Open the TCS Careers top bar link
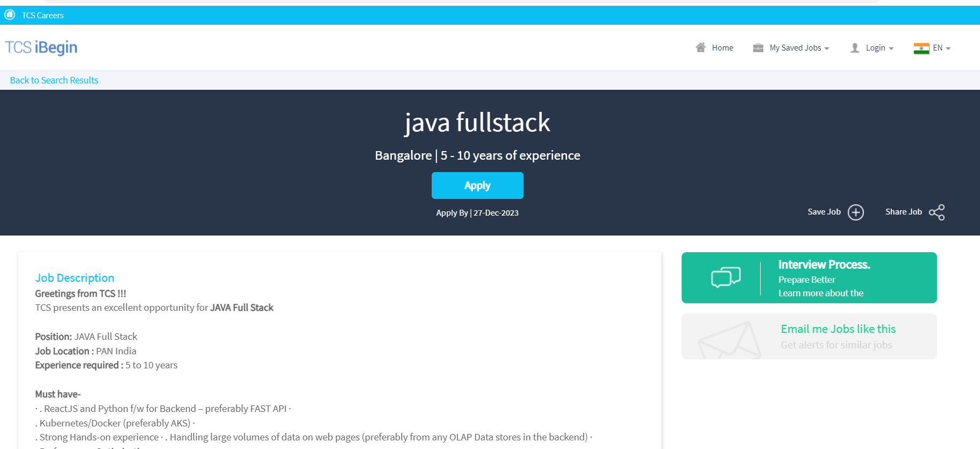This screenshot has width=980, height=449. (x=42, y=15)
